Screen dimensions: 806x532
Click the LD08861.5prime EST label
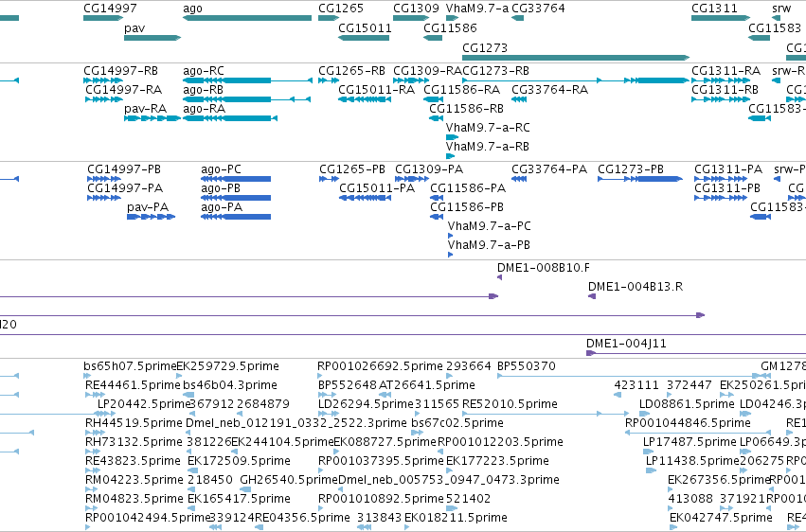[x=687, y=404]
